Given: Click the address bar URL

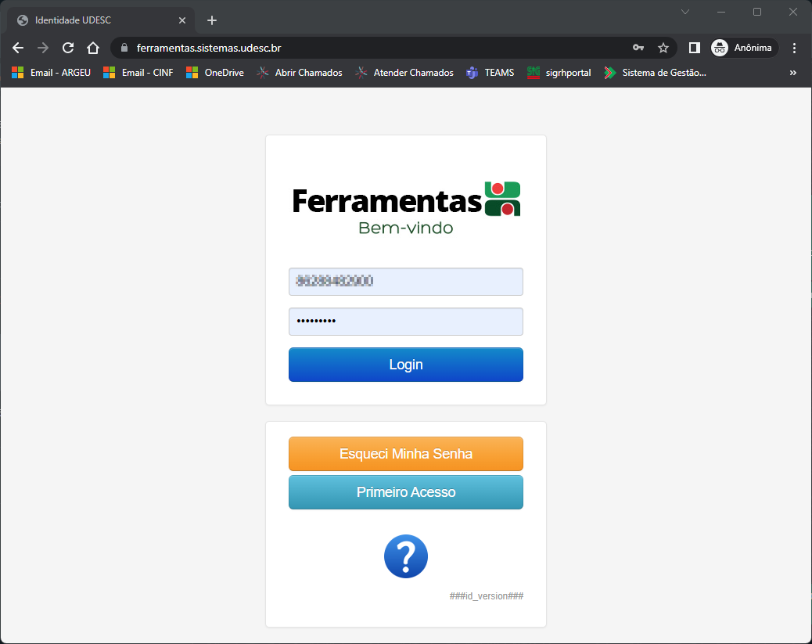Looking at the screenshot, I should [209, 49].
